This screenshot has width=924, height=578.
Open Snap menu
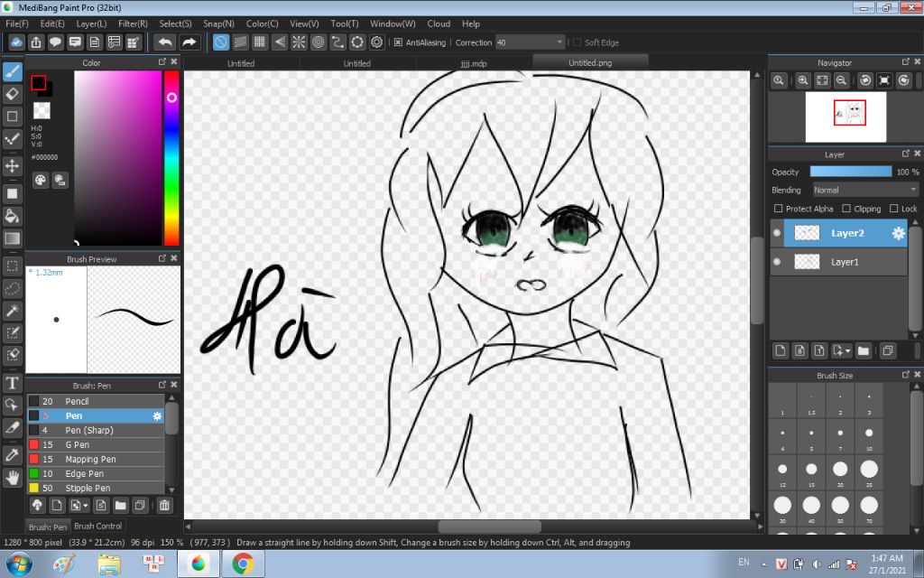pyautogui.click(x=218, y=23)
